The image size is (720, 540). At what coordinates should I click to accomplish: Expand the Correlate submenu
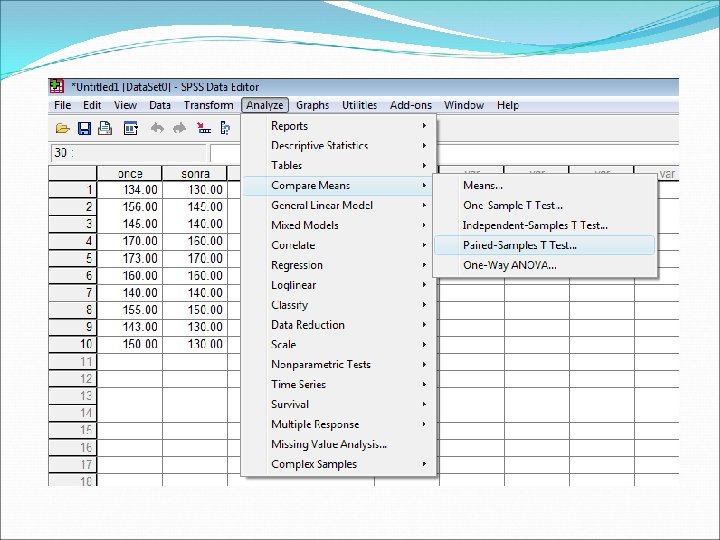point(339,245)
